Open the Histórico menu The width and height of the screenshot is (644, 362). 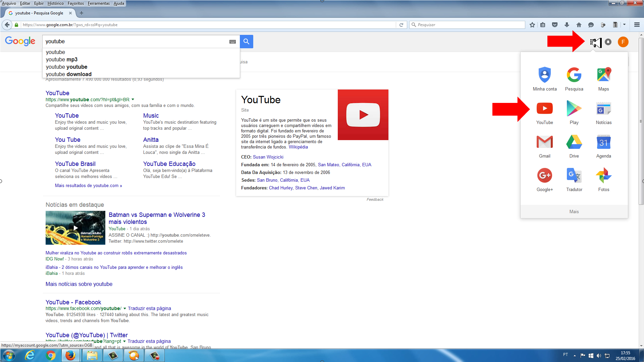click(x=56, y=3)
